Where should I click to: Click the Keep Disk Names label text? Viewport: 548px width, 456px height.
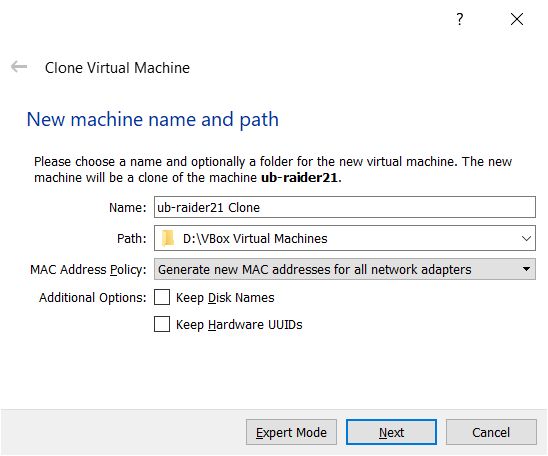(225, 298)
